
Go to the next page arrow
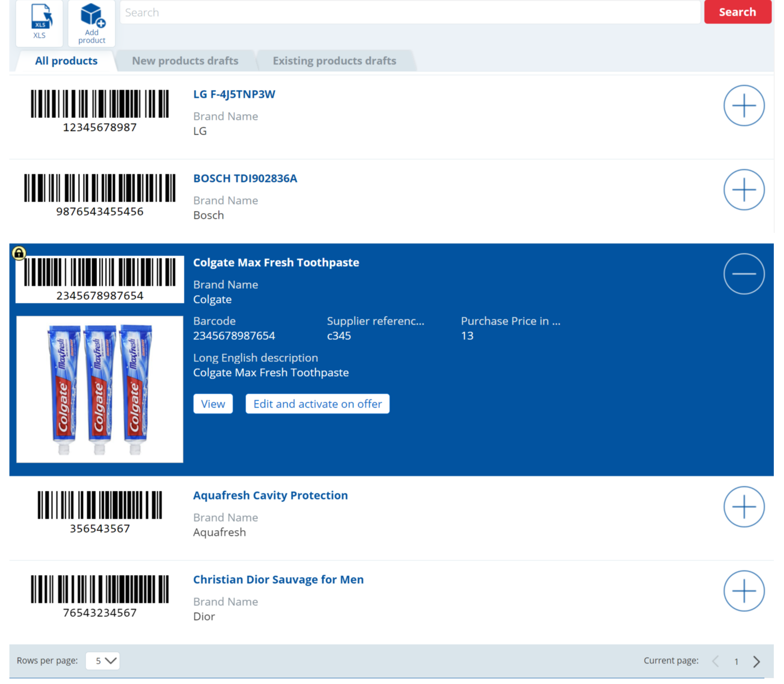coord(757,661)
